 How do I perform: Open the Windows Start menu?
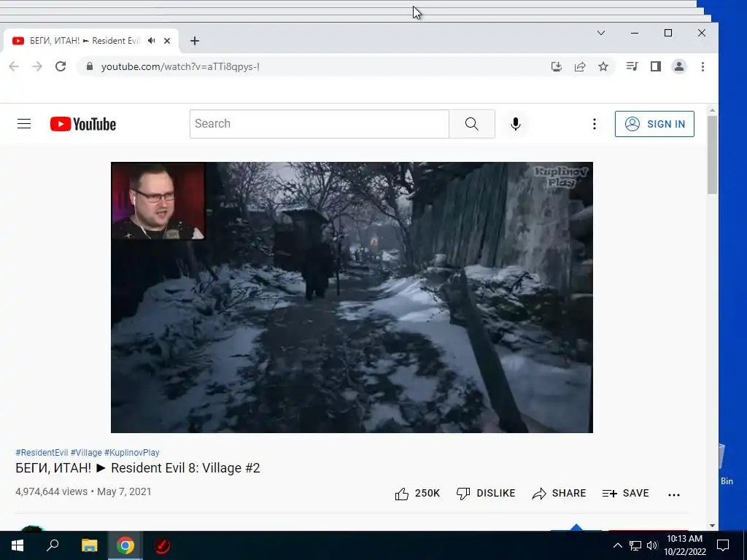point(18,545)
